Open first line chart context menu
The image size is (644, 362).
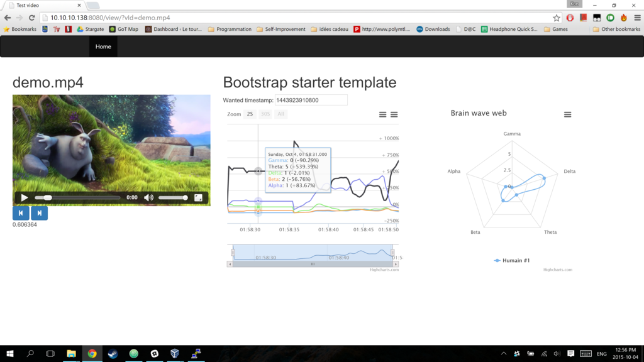tap(382, 114)
